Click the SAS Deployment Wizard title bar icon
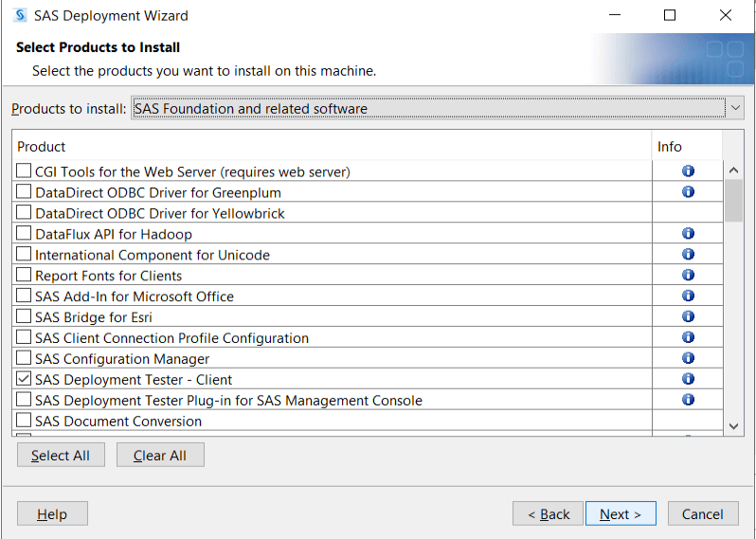This screenshot has height=539, width=756. (20, 15)
